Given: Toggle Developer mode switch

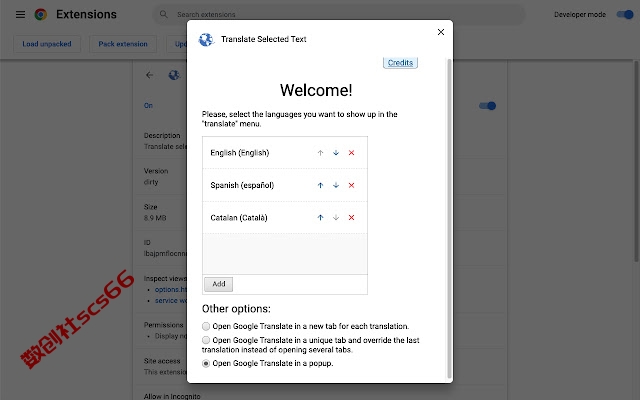Looking at the screenshot, I should click(624, 15).
